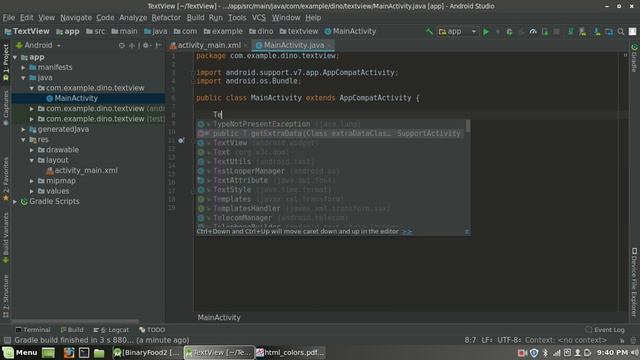Choose TypeNotPresentException completion suggestion

pyautogui.click(x=330, y=124)
